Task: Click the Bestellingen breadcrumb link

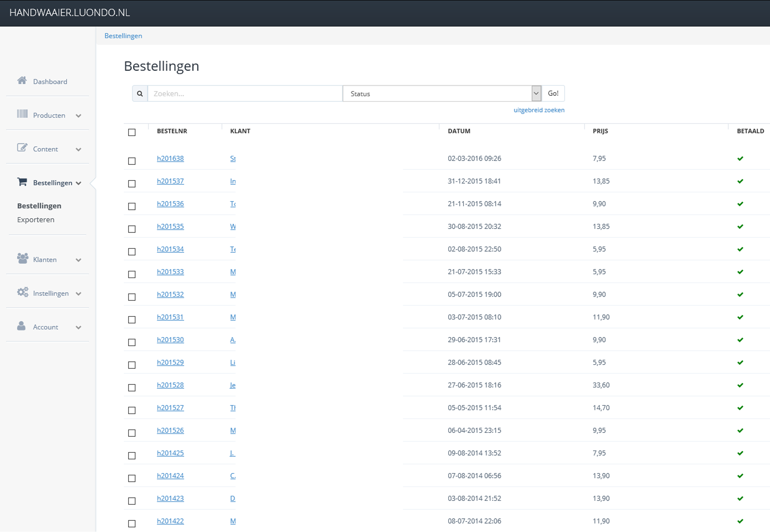Action: [x=123, y=36]
